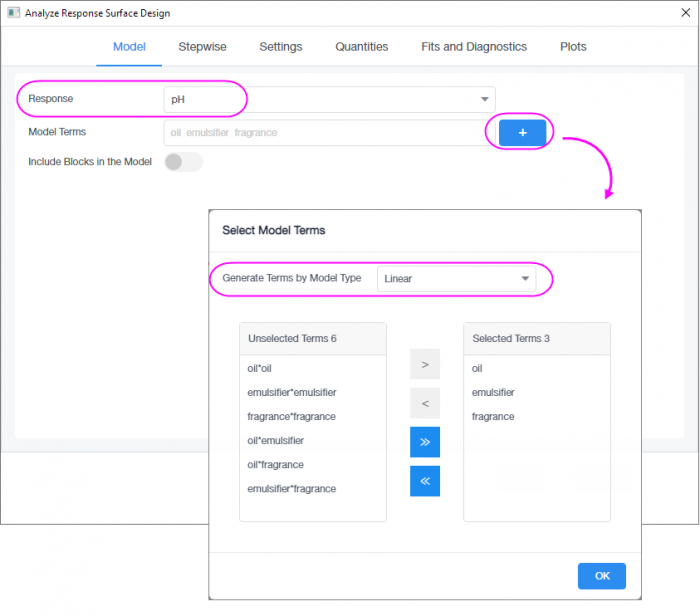
Task: Toggle Include Blocks in the Model switch
Action: point(184,162)
